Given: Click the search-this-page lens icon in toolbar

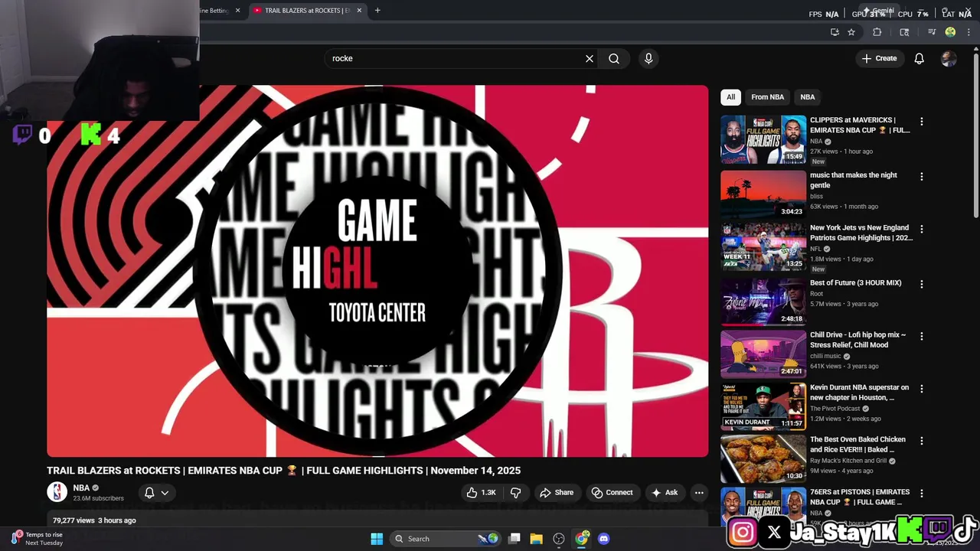Looking at the screenshot, I should (904, 32).
